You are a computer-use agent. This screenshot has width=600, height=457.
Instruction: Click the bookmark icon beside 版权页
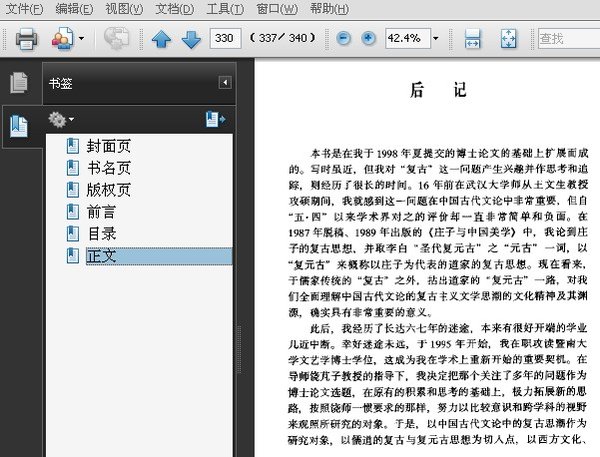pyautogui.click(x=73, y=190)
